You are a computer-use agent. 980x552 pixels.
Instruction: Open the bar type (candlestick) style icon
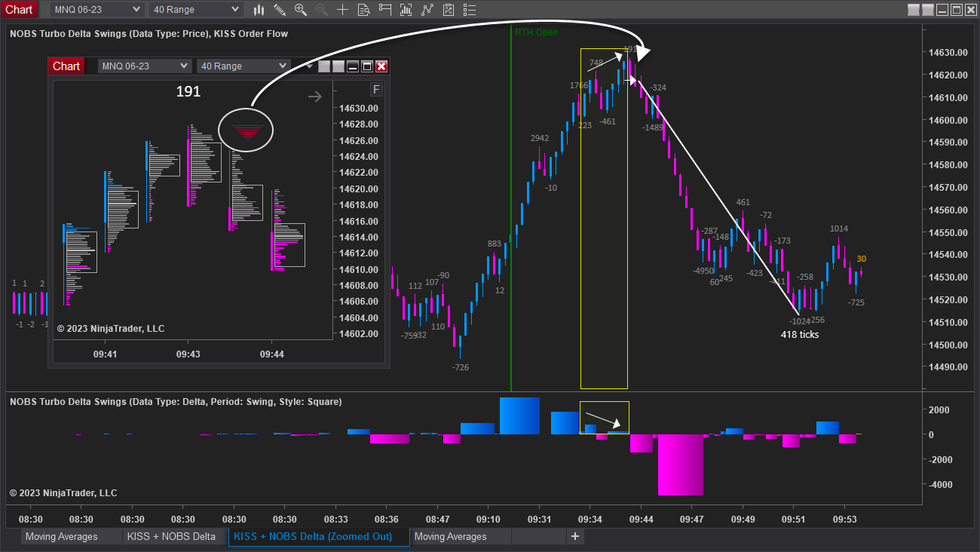259,10
